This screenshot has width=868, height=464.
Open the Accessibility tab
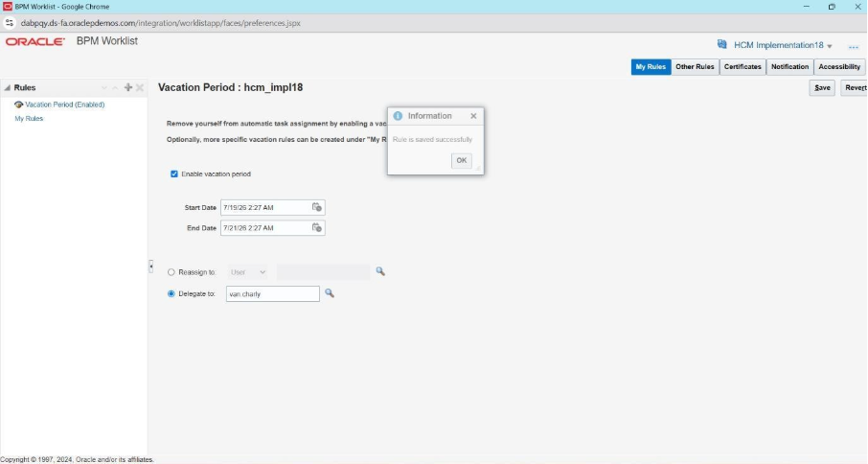tap(839, 66)
